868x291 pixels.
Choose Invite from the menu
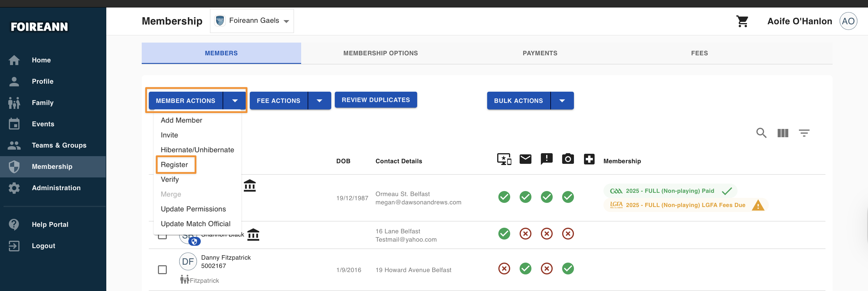(198, 135)
